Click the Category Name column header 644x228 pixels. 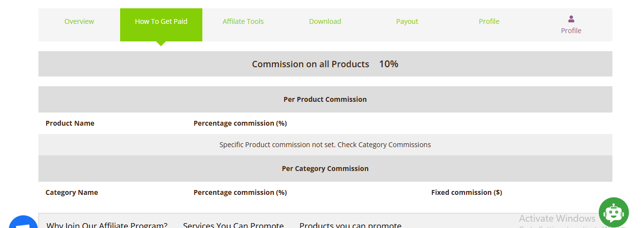pyautogui.click(x=72, y=192)
